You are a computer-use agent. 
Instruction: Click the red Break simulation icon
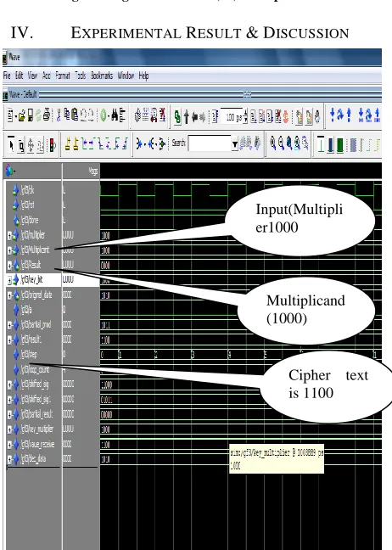[277, 116]
